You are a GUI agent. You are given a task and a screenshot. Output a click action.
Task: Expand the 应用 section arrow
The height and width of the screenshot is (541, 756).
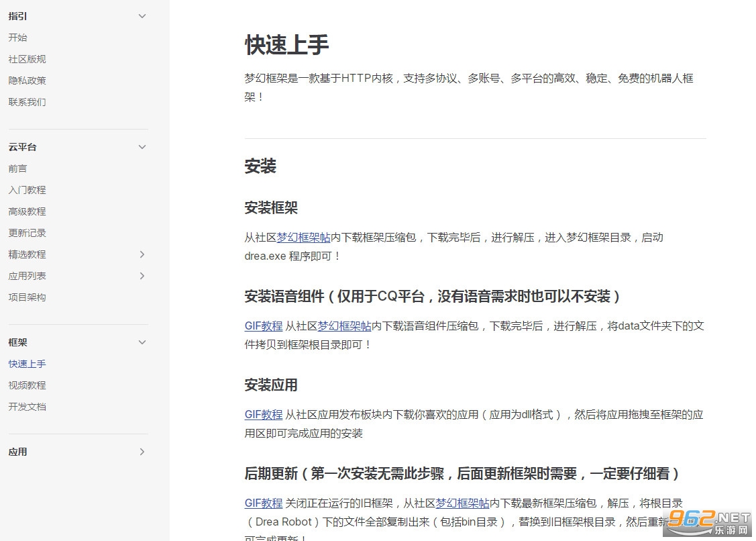142,452
